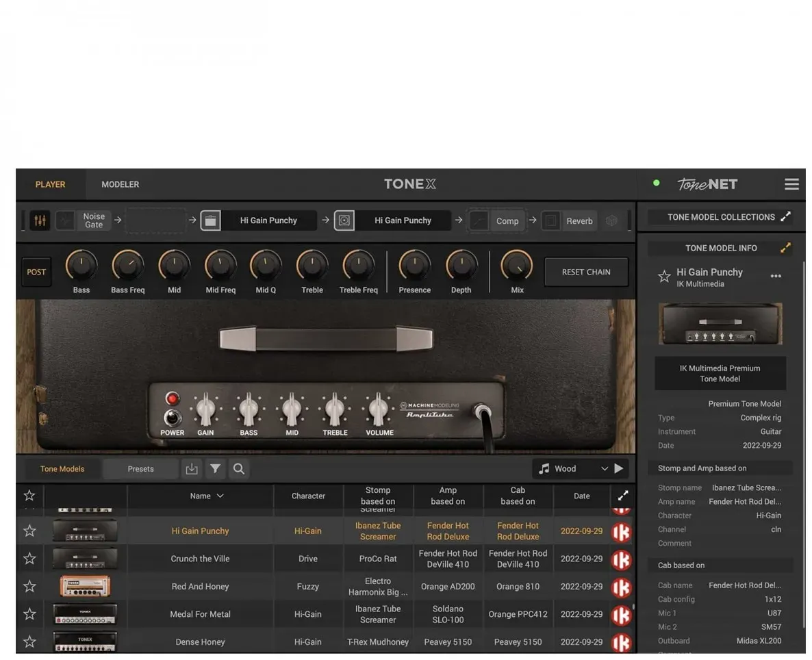Toggle the Reverb module icon
The width and height of the screenshot is (812, 660).
point(551,221)
